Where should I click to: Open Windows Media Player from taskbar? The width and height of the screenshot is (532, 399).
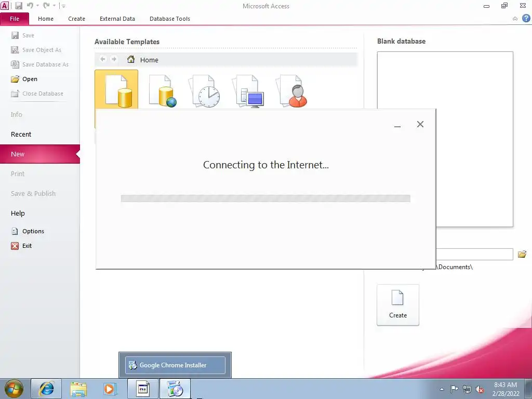pyautogui.click(x=110, y=389)
